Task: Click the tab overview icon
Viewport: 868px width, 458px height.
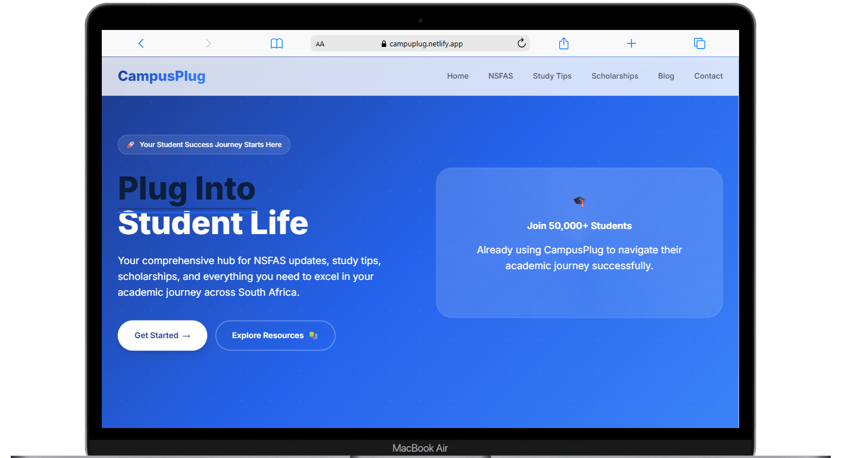Action: pyautogui.click(x=699, y=43)
